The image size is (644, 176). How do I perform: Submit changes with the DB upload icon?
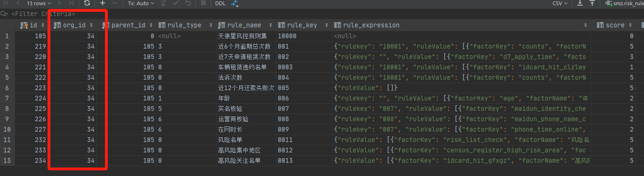point(163,3)
